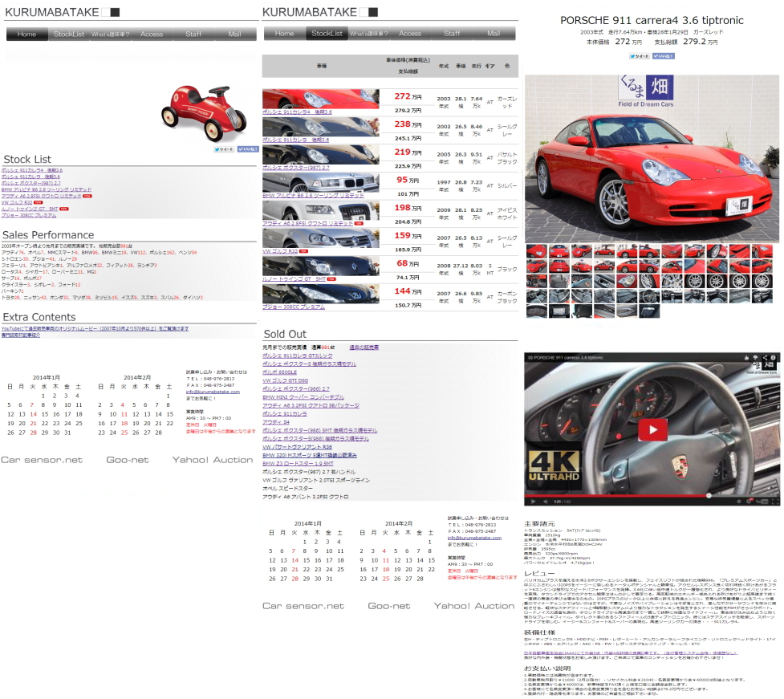This screenshot has width=784, height=699.
Task: Open the red Porsche 911 thumbnail in the 272万円 row
Action: point(320,99)
